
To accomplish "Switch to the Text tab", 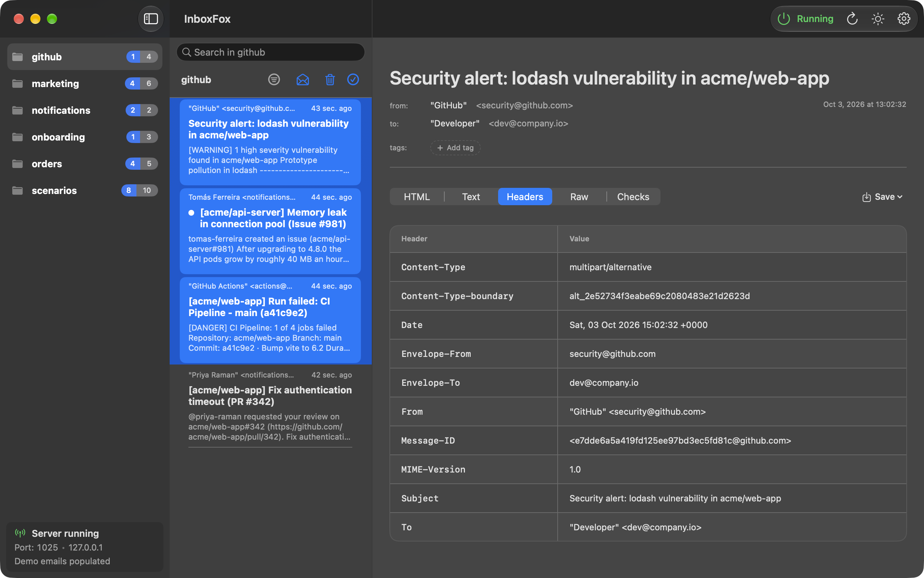I will (471, 197).
